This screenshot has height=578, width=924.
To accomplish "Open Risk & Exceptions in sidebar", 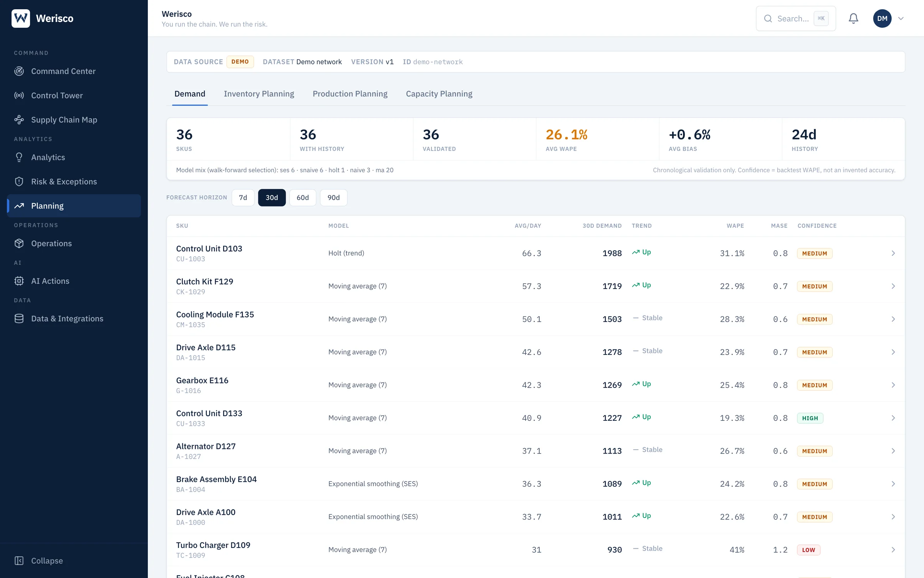I will 74,181.
